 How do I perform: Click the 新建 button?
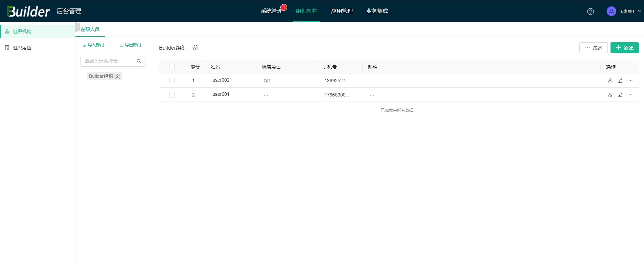coord(625,48)
